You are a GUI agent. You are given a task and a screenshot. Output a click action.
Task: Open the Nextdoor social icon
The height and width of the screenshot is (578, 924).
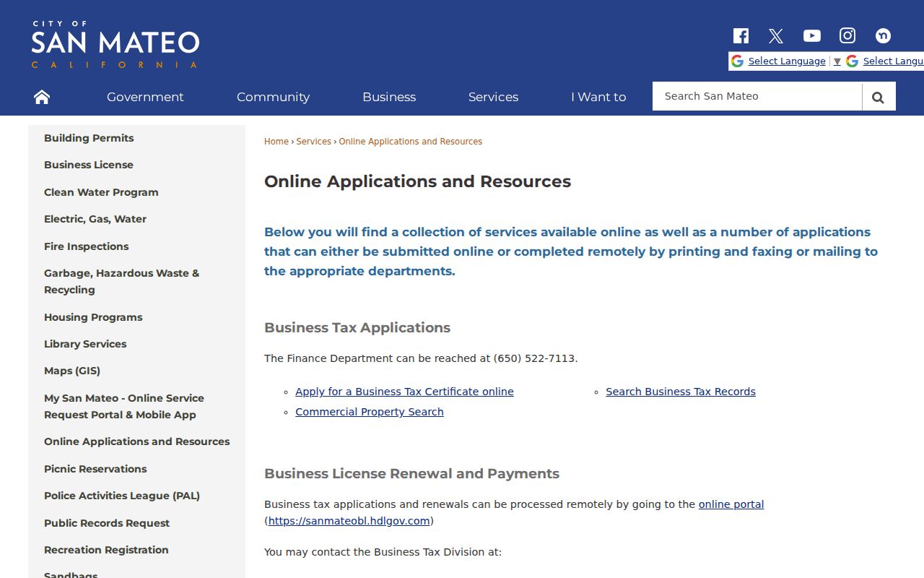pos(883,35)
